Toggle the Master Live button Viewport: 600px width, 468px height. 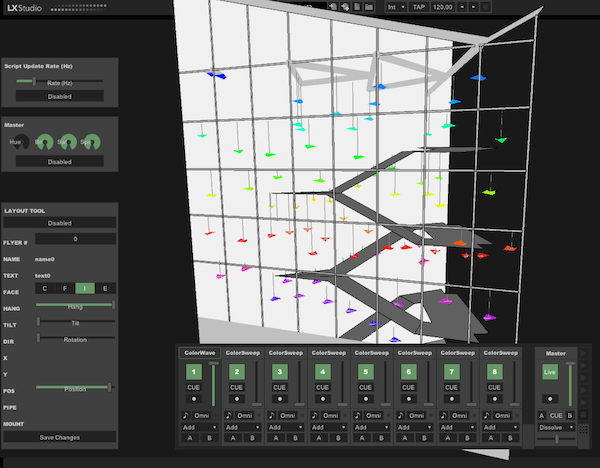(549, 371)
